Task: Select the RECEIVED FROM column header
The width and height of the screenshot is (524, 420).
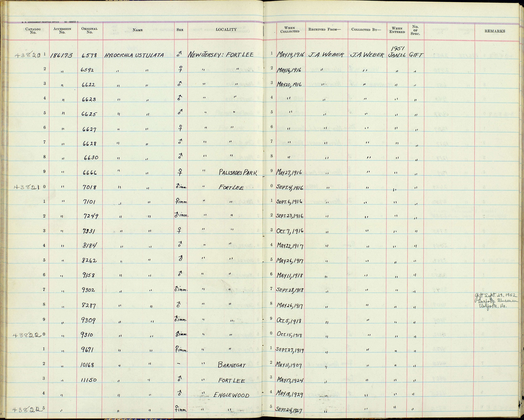Action: 325,29
